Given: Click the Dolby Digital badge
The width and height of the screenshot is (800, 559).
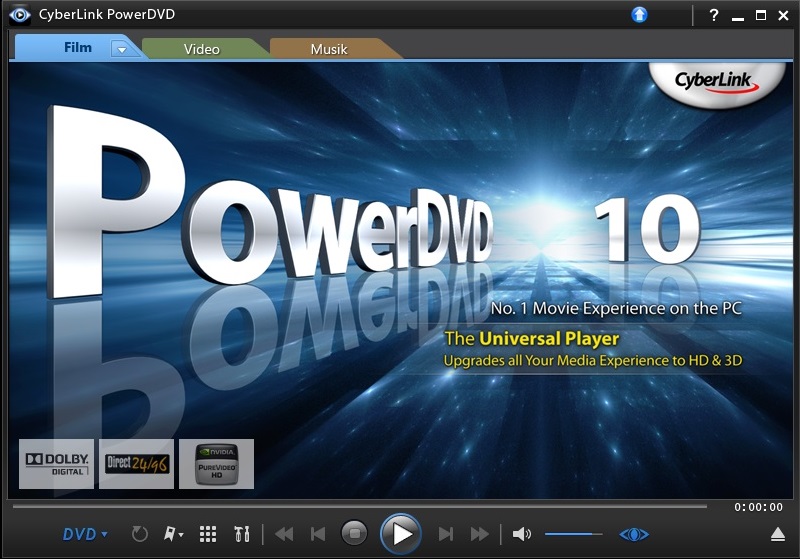Looking at the screenshot, I should point(57,464).
